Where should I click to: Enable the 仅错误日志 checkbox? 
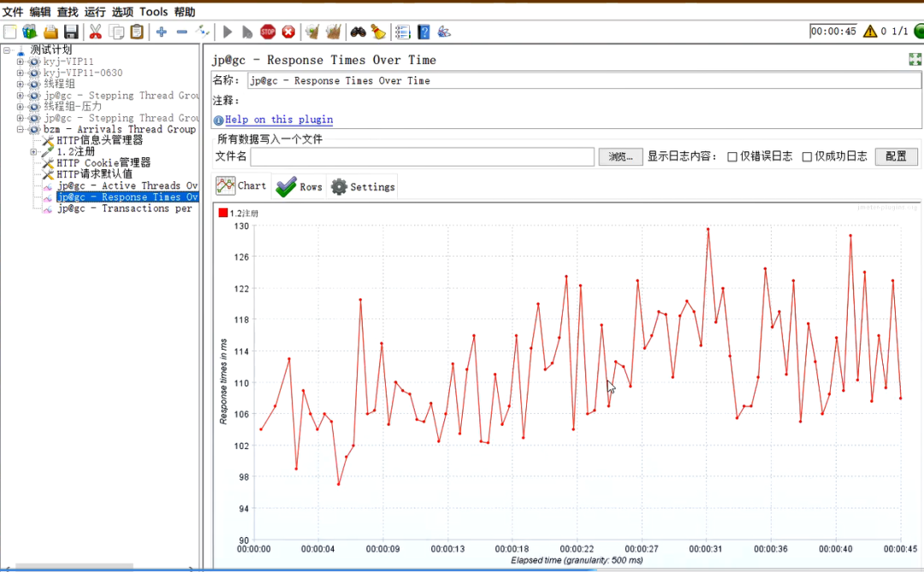click(x=732, y=156)
